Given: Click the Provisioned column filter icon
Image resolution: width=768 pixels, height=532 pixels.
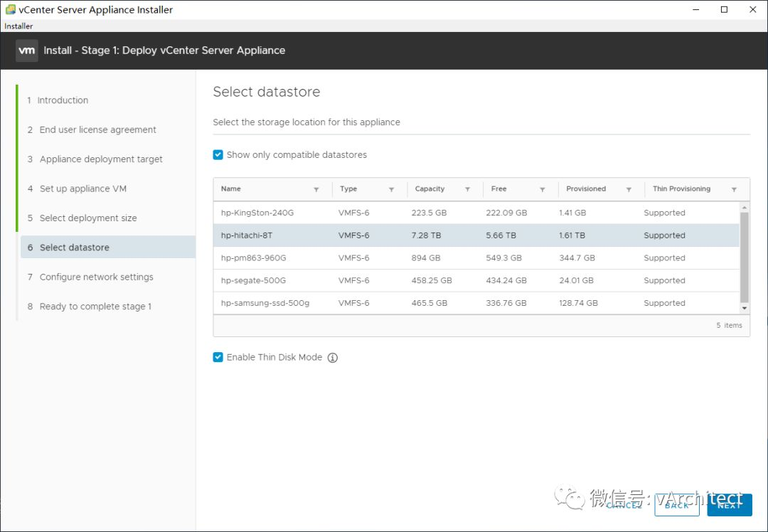Looking at the screenshot, I should click(x=629, y=190).
